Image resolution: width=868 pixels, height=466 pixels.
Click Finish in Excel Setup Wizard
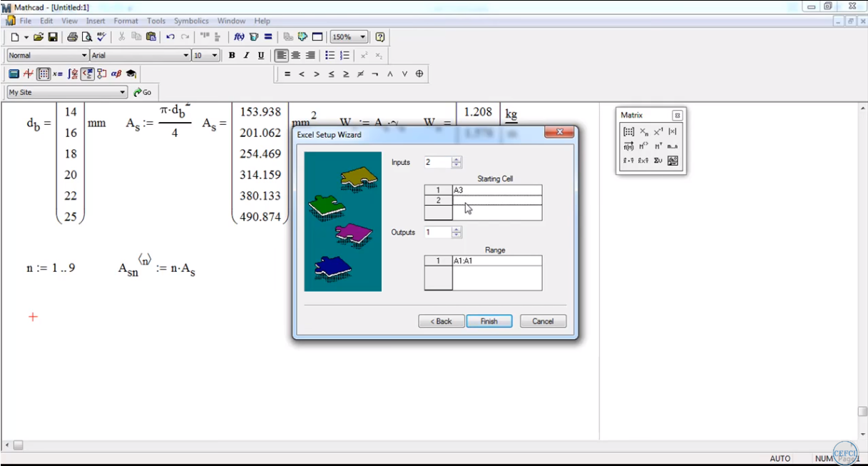(x=489, y=321)
